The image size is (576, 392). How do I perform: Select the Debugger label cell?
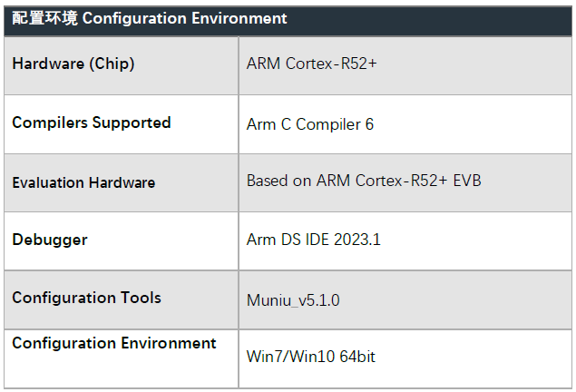(x=122, y=241)
